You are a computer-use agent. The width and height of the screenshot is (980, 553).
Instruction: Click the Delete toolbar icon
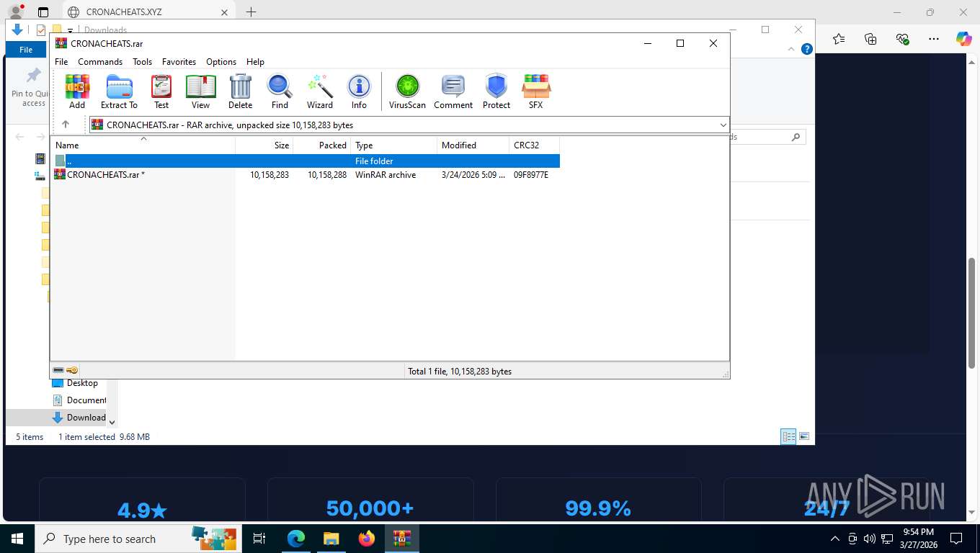click(240, 91)
